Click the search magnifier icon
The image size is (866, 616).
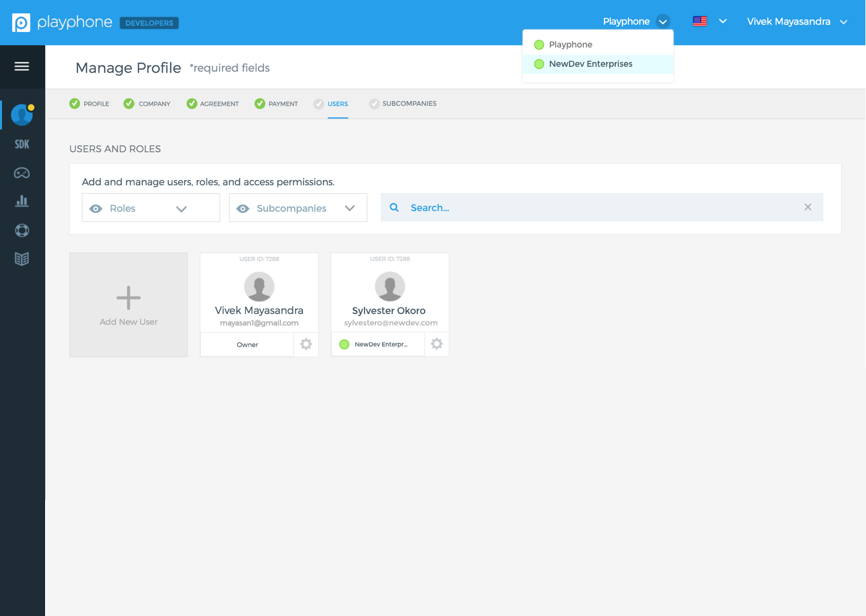394,208
